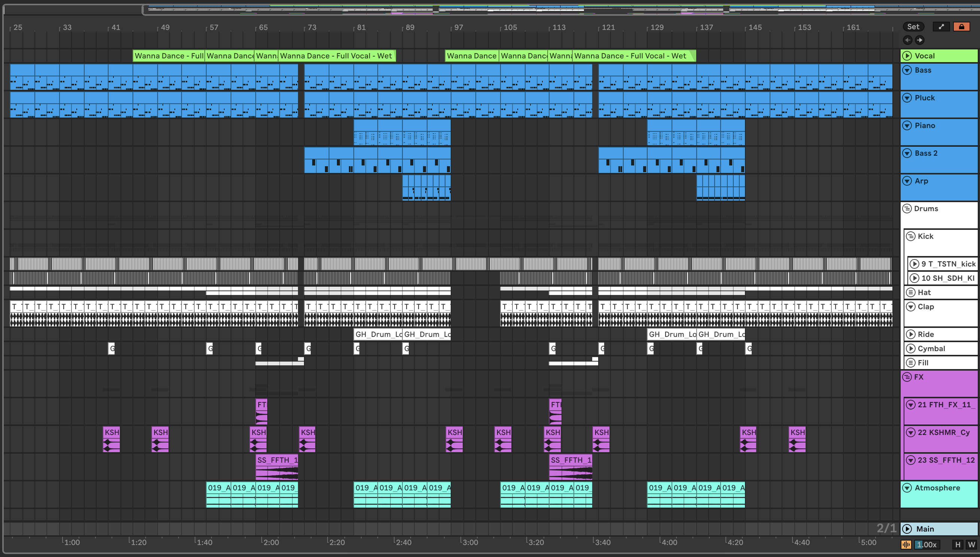Click bar 97 in the beat ruler
This screenshot has width=980, height=557.
pyautogui.click(x=459, y=27)
